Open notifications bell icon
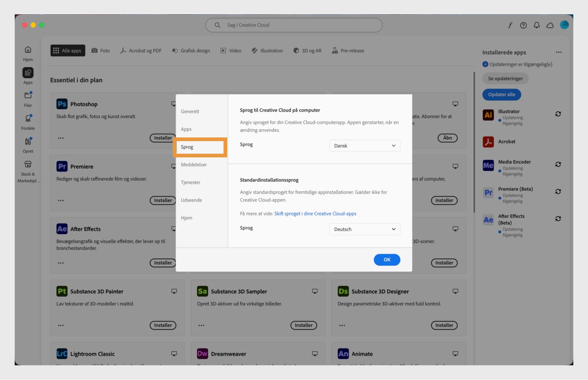588x380 pixels. click(x=537, y=25)
